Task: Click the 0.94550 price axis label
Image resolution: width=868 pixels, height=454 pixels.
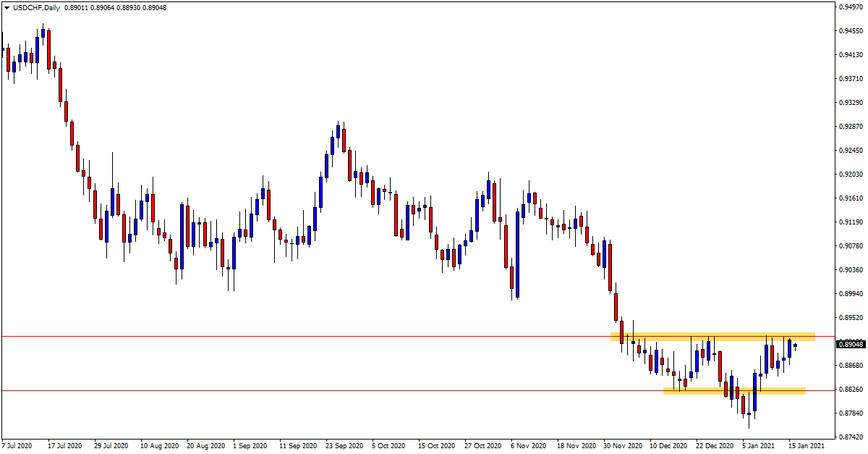Action: 850,31
